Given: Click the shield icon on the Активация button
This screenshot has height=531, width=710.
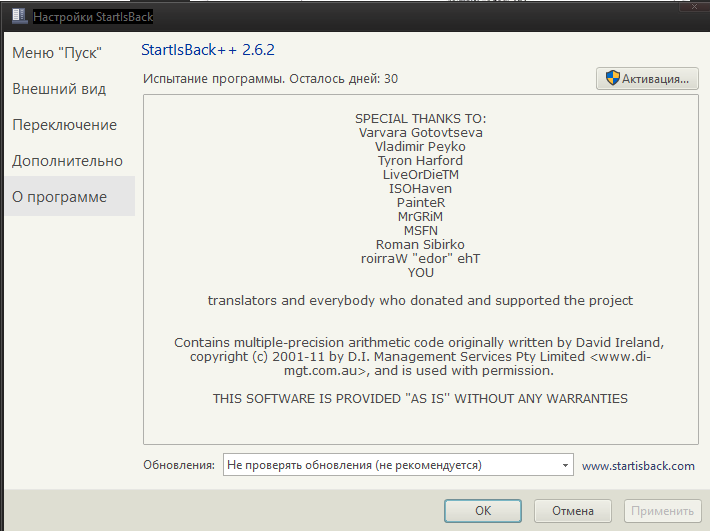Looking at the screenshot, I should coord(611,79).
